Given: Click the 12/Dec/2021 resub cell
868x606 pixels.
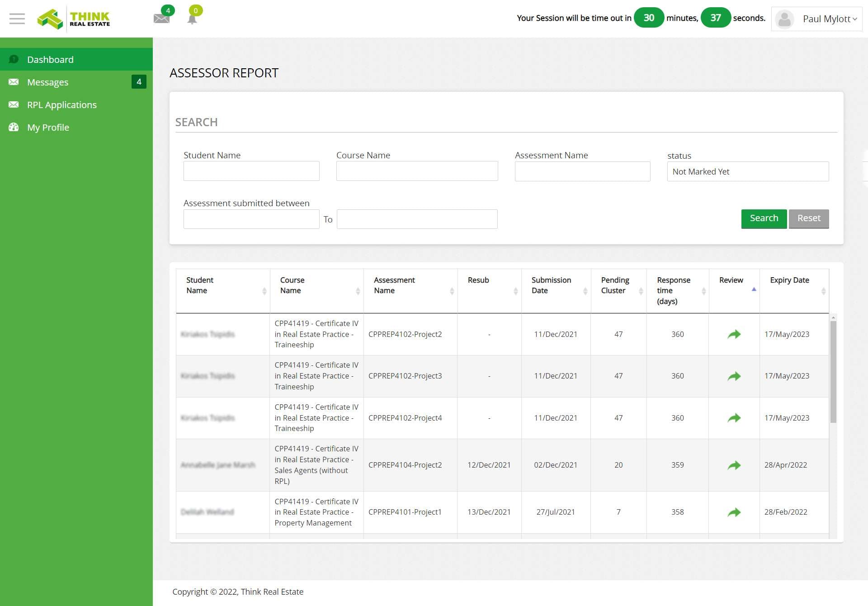Looking at the screenshot, I should [489, 465].
